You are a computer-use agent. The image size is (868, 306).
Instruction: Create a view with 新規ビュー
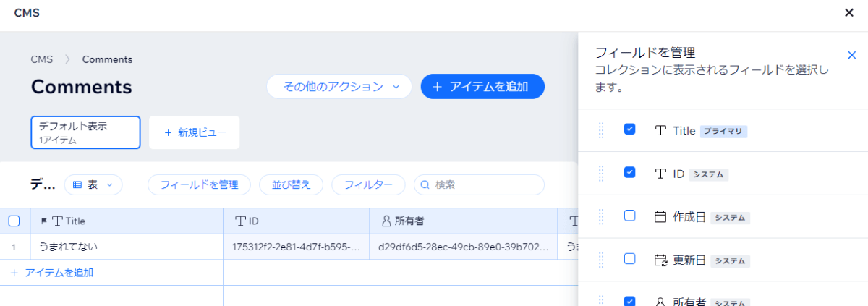pyautogui.click(x=195, y=132)
